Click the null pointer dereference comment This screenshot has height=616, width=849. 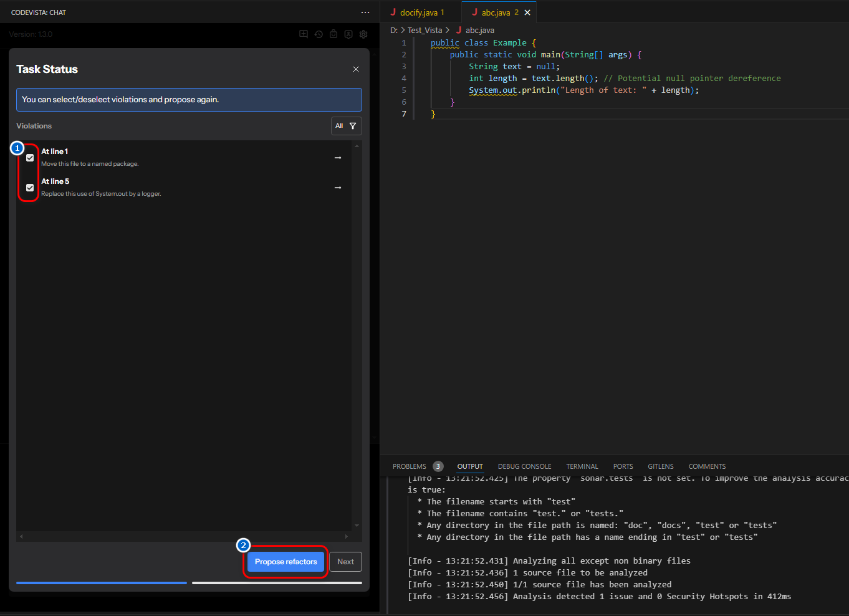pos(692,79)
